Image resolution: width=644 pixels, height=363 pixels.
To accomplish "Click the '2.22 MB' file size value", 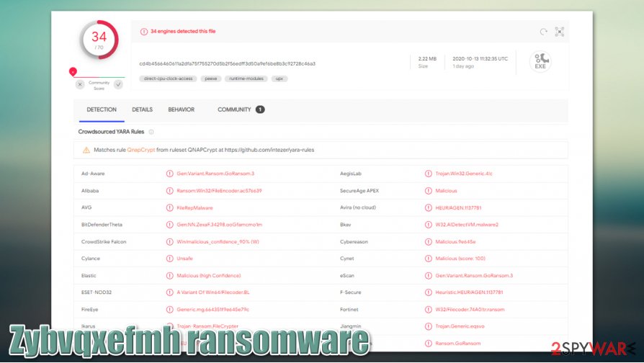I will (x=427, y=59).
